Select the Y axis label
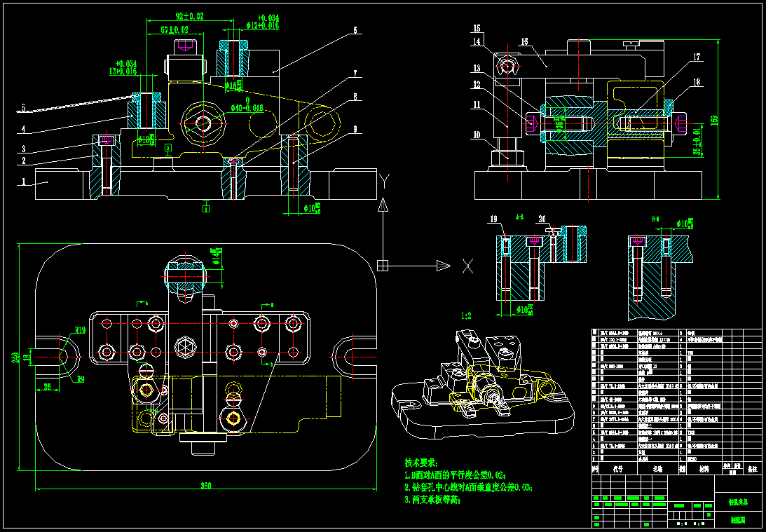 click(383, 182)
